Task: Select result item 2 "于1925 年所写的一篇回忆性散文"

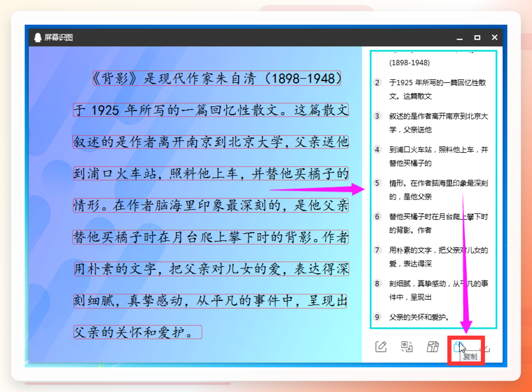Action: [x=438, y=89]
